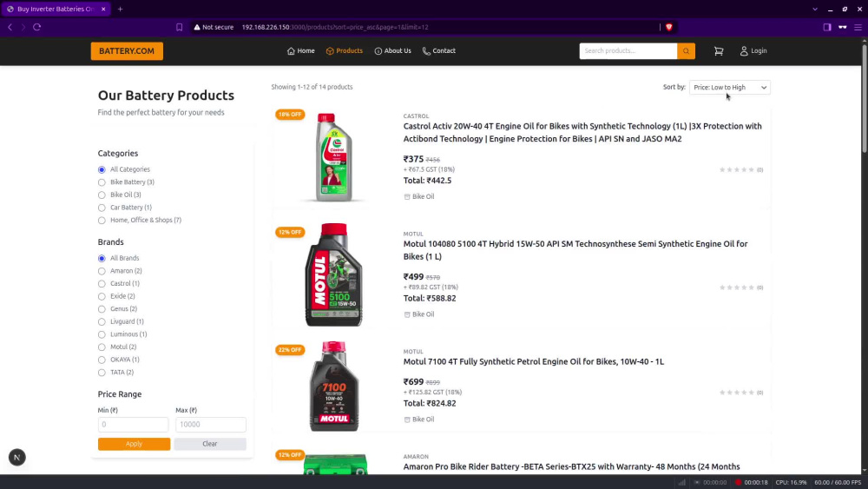The width and height of the screenshot is (868, 489).
Task: Open the Brave shields icon
Action: point(668,27)
